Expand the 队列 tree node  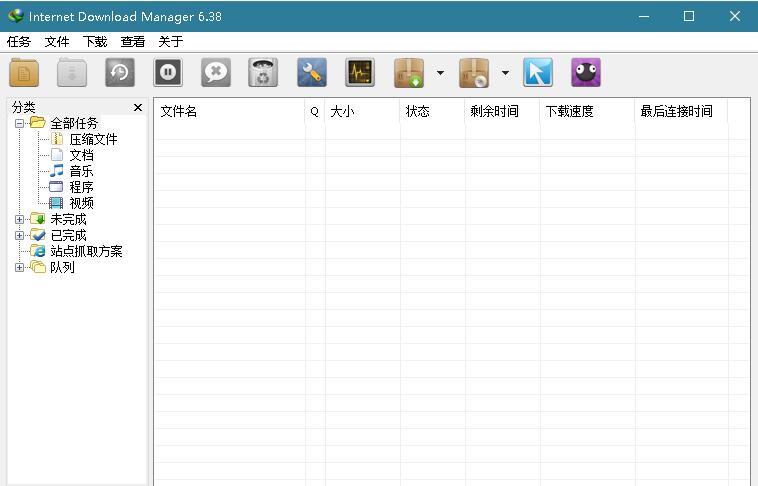pos(19,267)
